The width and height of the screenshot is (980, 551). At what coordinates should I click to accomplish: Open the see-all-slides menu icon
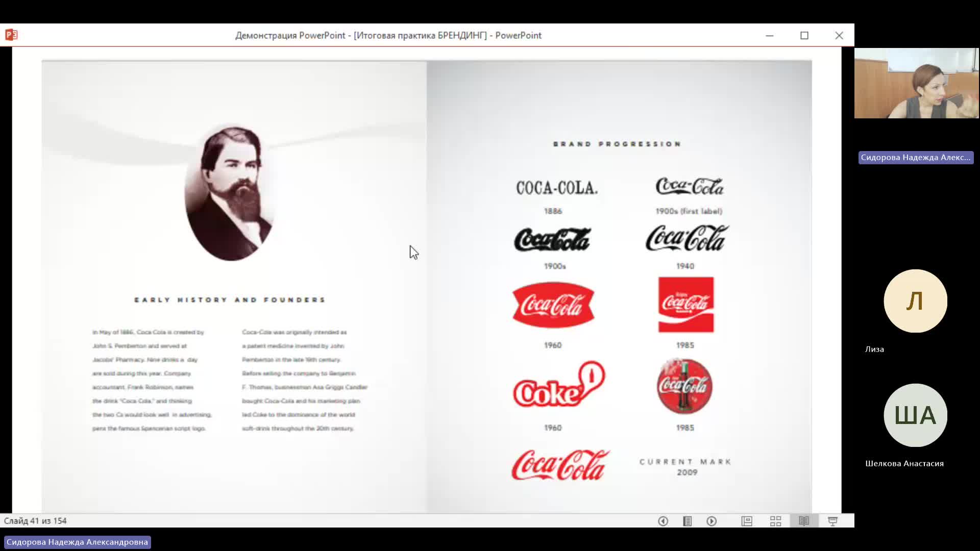point(687,521)
